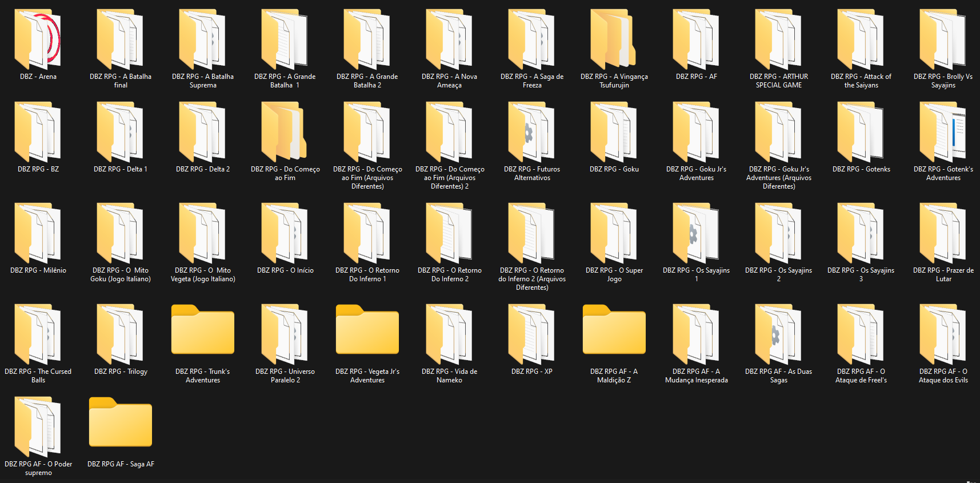Select the DBZ RPG - Milênio folder

pyautogui.click(x=38, y=233)
